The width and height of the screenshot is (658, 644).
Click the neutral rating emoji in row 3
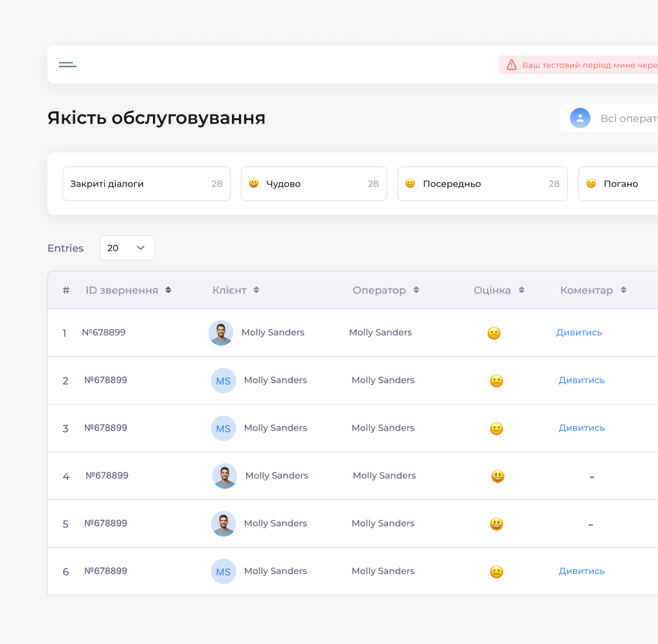click(497, 429)
